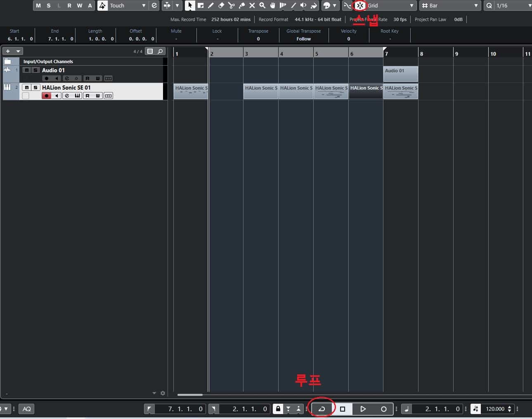Open the Find Tracks search icon

click(161, 51)
